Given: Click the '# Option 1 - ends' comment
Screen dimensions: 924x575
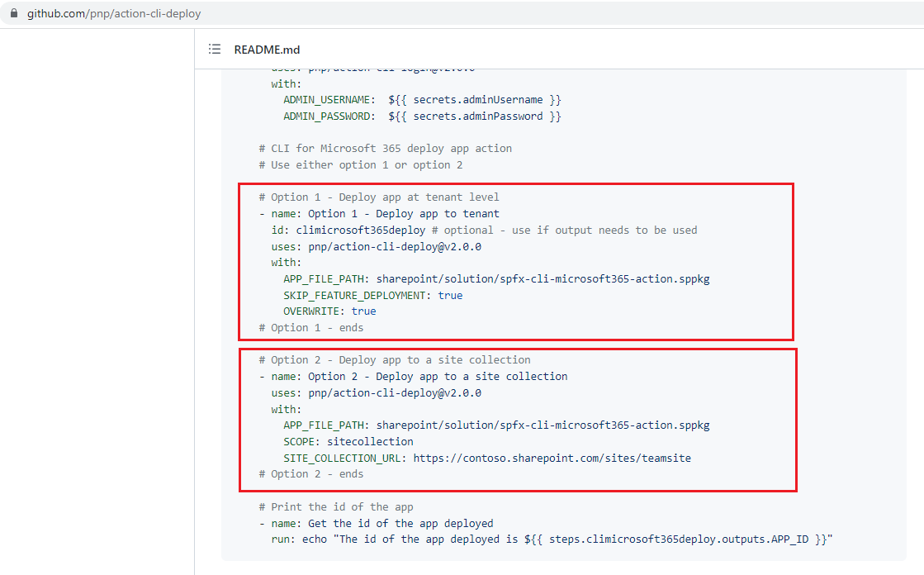Looking at the screenshot, I should point(310,328).
